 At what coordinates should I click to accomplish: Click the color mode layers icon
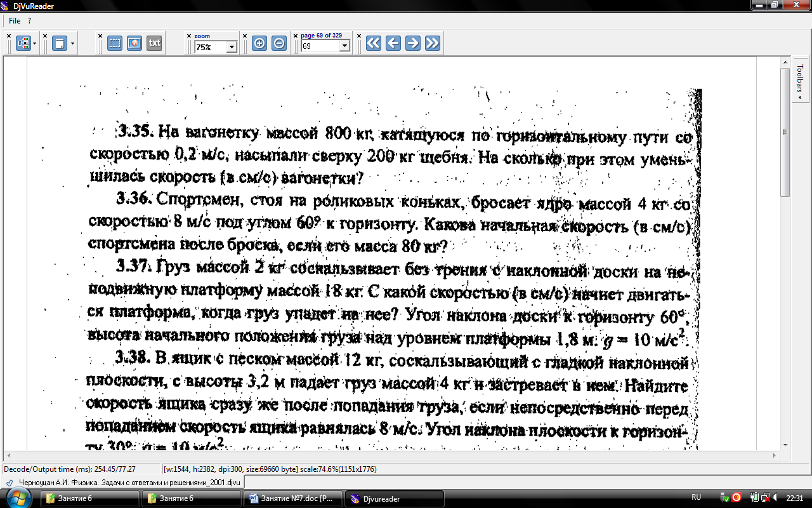[x=23, y=43]
